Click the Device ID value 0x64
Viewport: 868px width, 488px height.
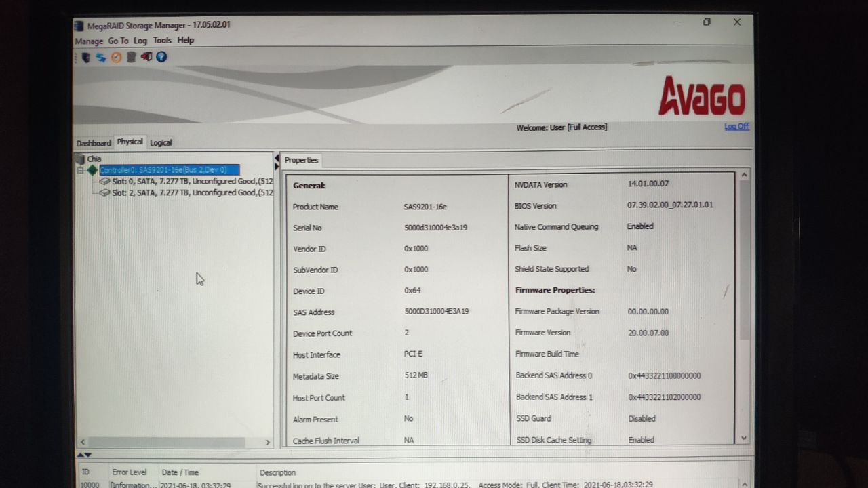(412, 291)
